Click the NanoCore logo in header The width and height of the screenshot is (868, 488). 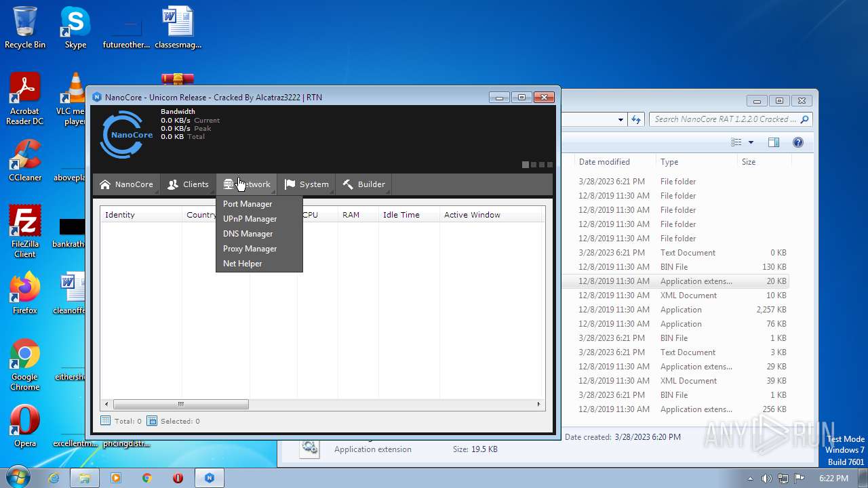click(127, 134)
